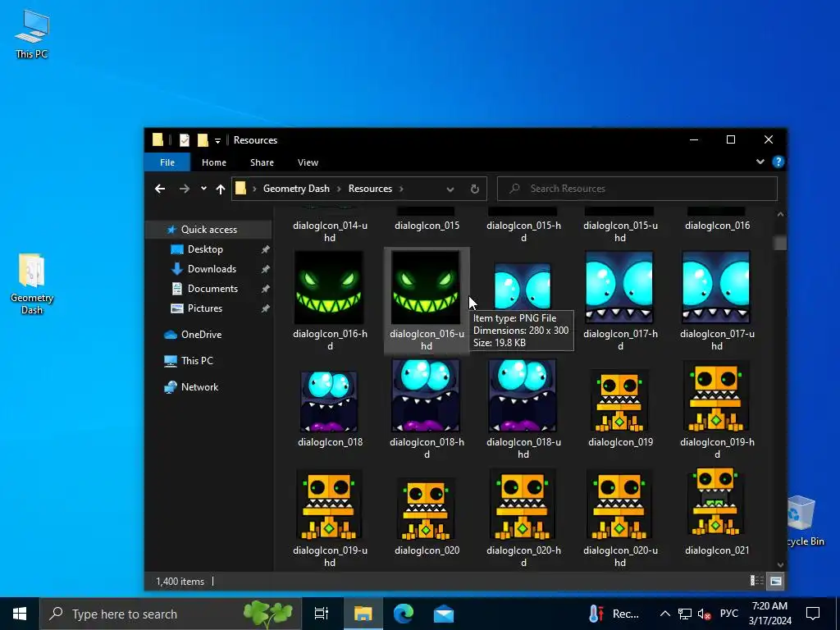The height and width of the screenshot is (630, 840).
Task: Select the dialogIcon_020 robot icon
Action: (x=426, y=509)
